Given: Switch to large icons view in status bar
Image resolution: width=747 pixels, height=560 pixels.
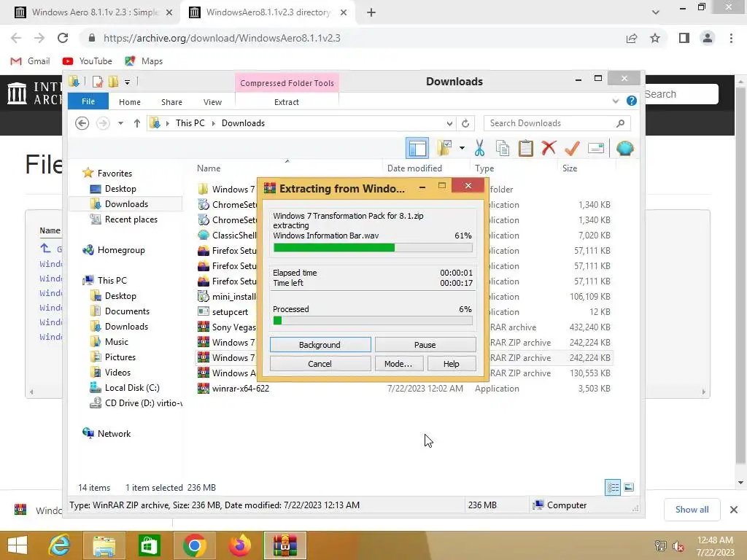Looking at the screenshot, I should point(629,487).
